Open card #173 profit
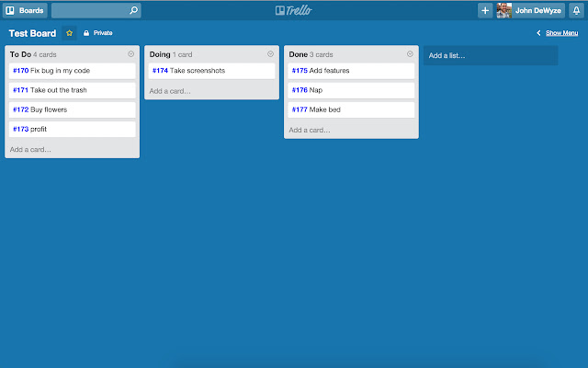The image size is (588, 368). (x=72, y=129)
